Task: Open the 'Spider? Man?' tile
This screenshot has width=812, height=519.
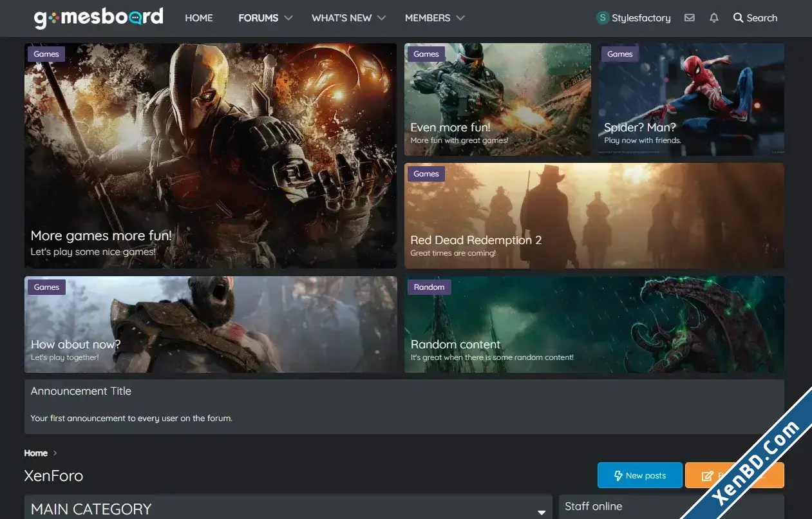Action: (x=691, y=99)
